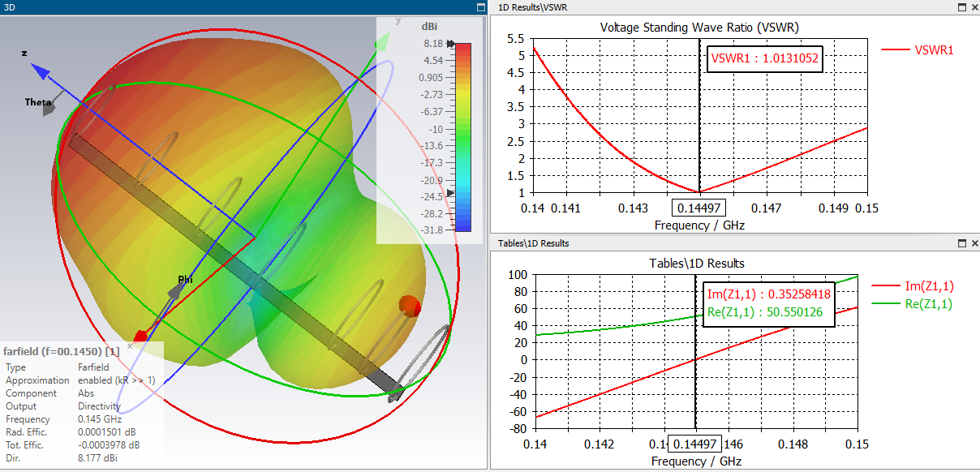The width and height of the screenshot is (980, 472).
Task: Click the Voltage Standing Wave Ratio plot title
Action: tap(699, 27)
